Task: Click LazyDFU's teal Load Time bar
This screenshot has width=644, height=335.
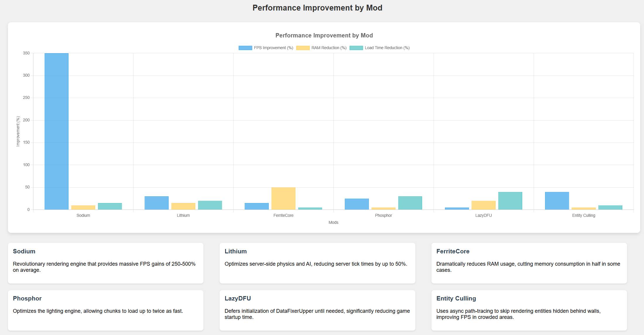Action: point(510,201)
